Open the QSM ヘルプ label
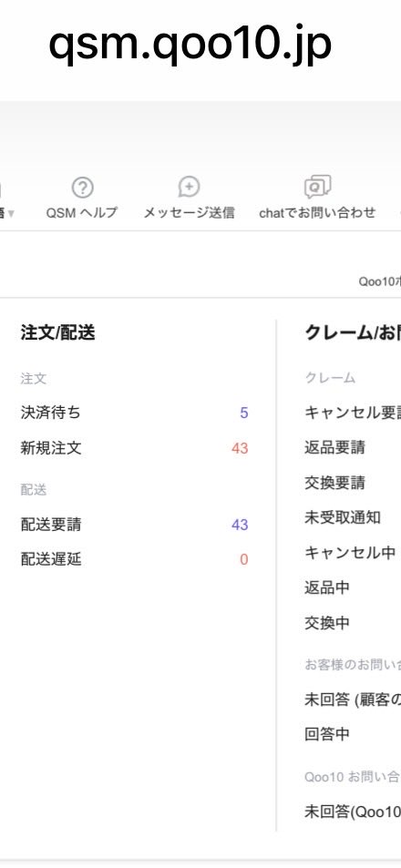The width and height of the screenshot is (401, 868). pyautogui.click(x=82, y=212)
